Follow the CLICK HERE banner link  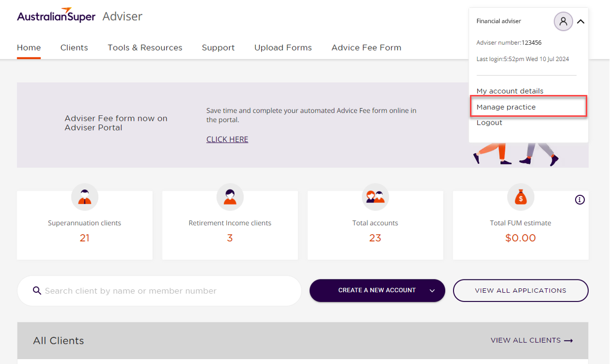coord(227,139)
